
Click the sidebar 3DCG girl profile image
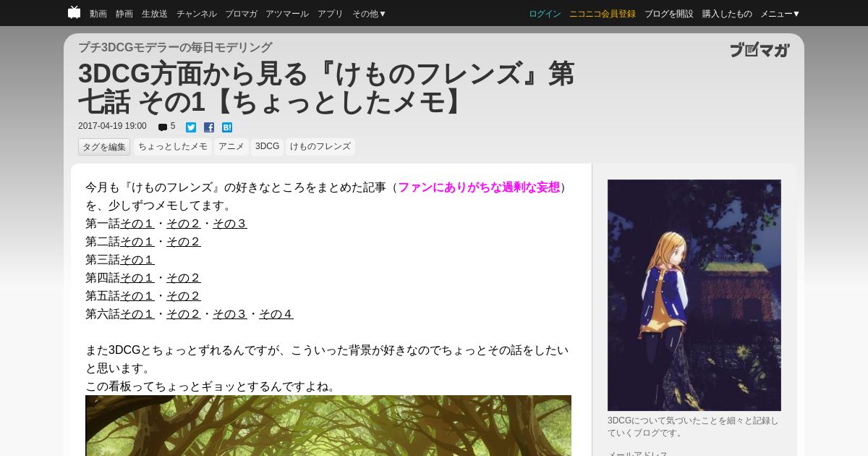(694, 295)
